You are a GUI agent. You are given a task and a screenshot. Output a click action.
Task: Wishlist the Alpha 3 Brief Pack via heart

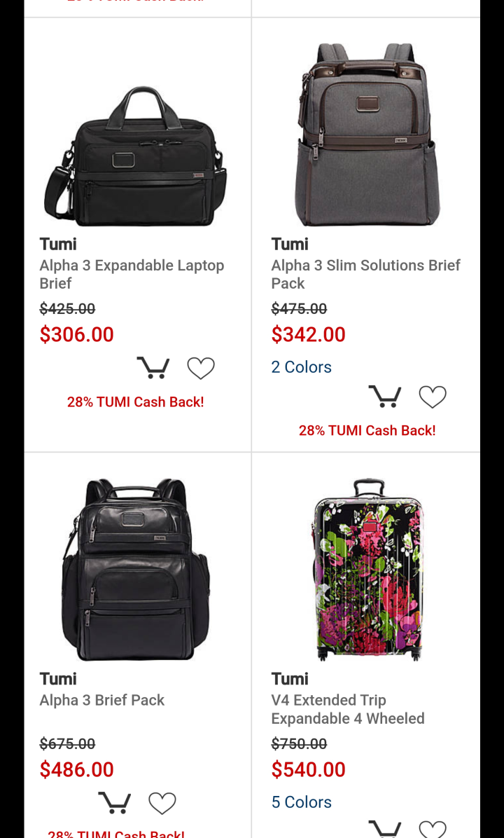coord(162,803)
